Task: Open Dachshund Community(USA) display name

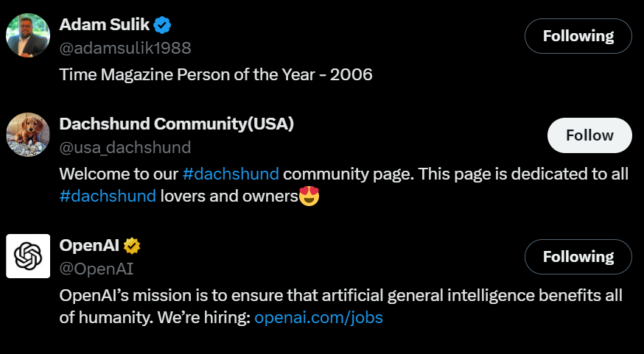Action: click(x=177, y=124)
